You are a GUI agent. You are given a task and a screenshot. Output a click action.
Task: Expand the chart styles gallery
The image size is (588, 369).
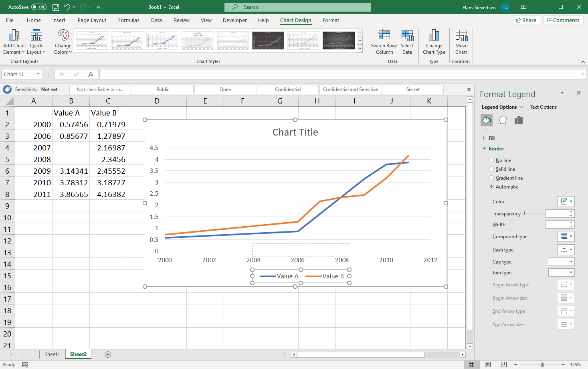point(360,49)
